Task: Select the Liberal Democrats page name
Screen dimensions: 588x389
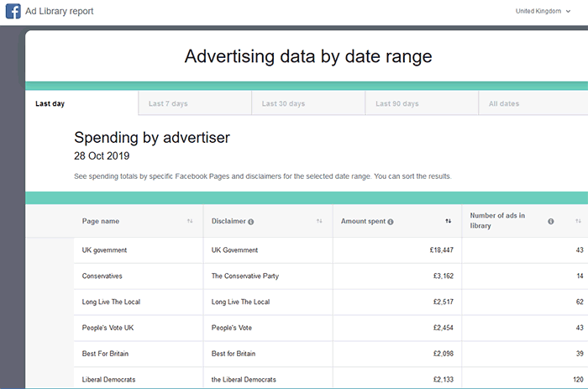Action: (108, 380)
